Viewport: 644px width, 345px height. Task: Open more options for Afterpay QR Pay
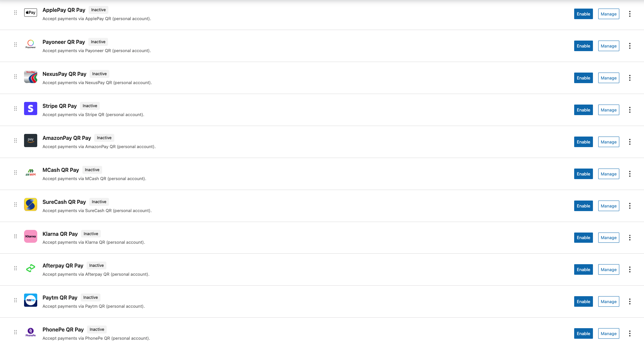[630, 269]
